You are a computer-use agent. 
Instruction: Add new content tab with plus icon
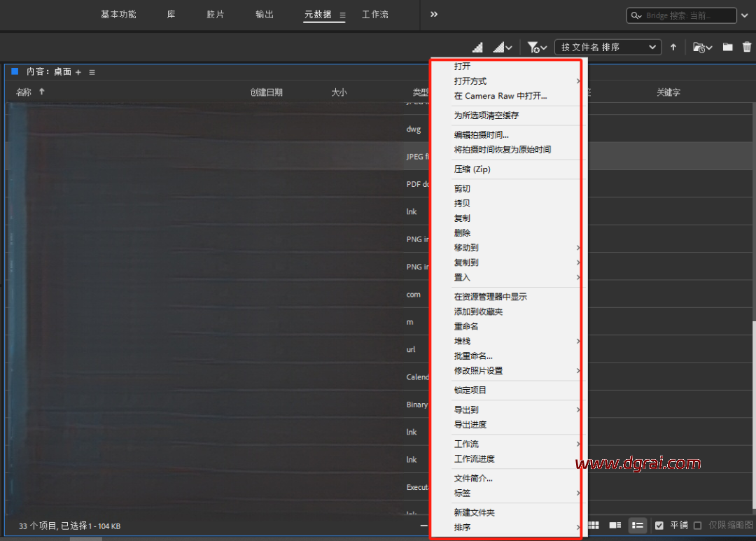pyautogui.click(x=78, y=72)
